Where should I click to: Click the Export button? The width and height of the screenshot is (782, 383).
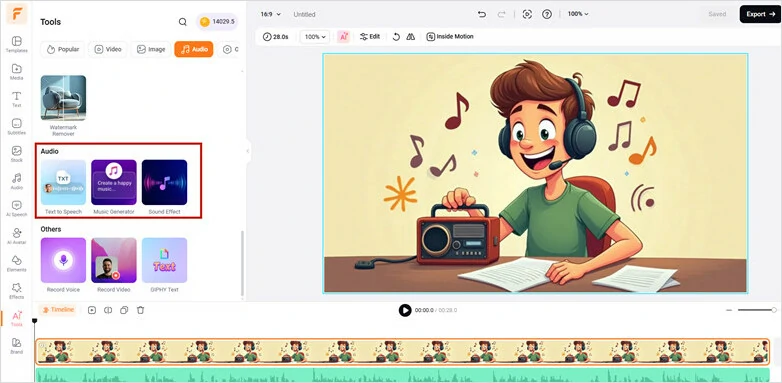click(x=760, y=14)
